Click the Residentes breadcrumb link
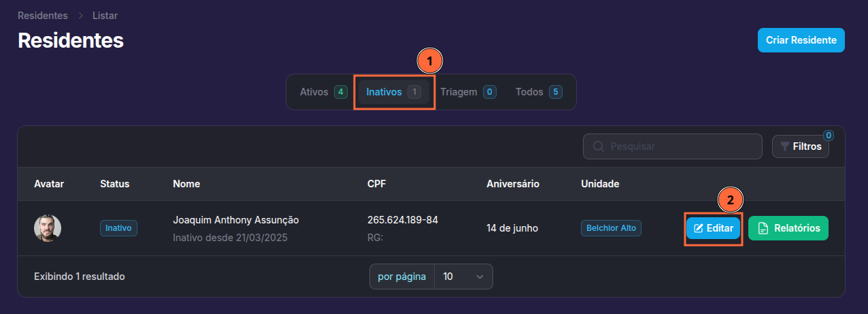868x314 pixels. click(x=43, y=15)
